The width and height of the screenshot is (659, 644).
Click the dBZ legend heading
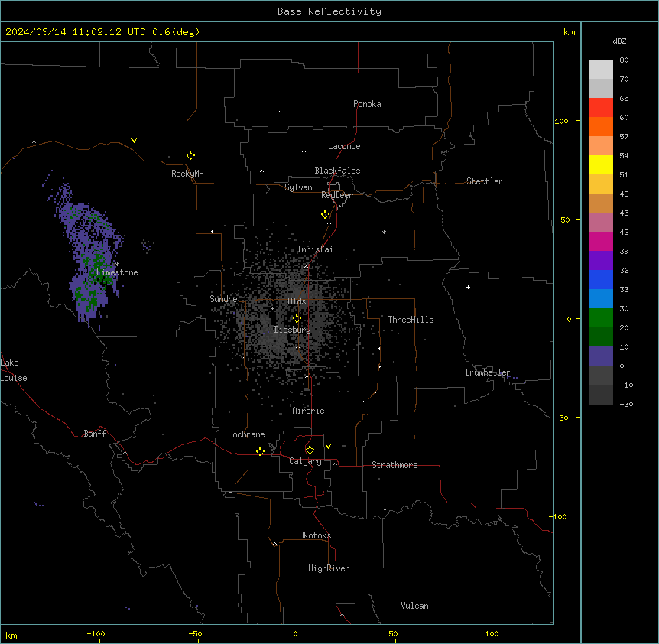[619, 41]
